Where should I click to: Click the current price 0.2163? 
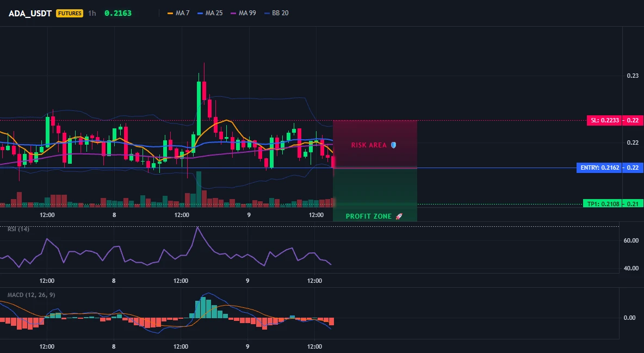coord(118,13)
